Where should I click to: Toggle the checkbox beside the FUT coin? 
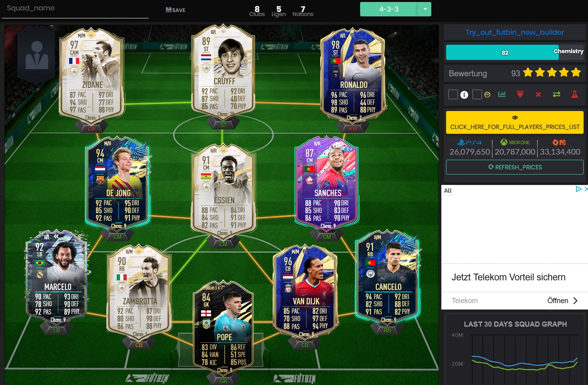point(477,94)
